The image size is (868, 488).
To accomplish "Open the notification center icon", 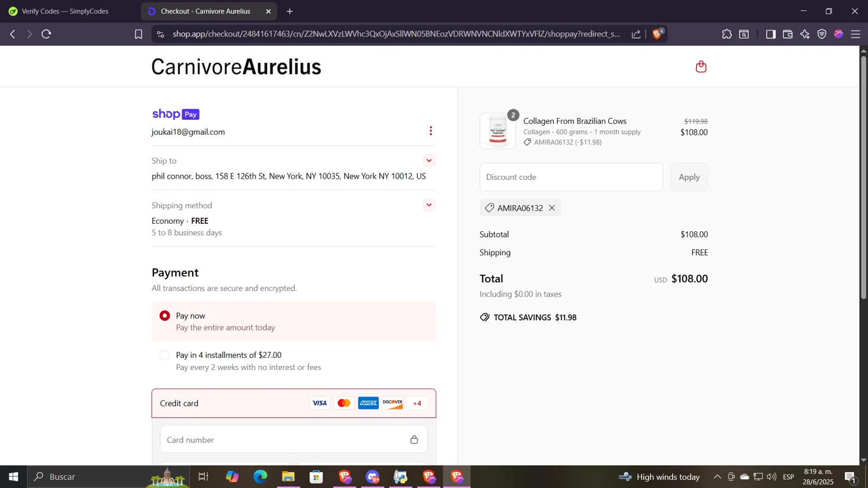I will [851, 477].
